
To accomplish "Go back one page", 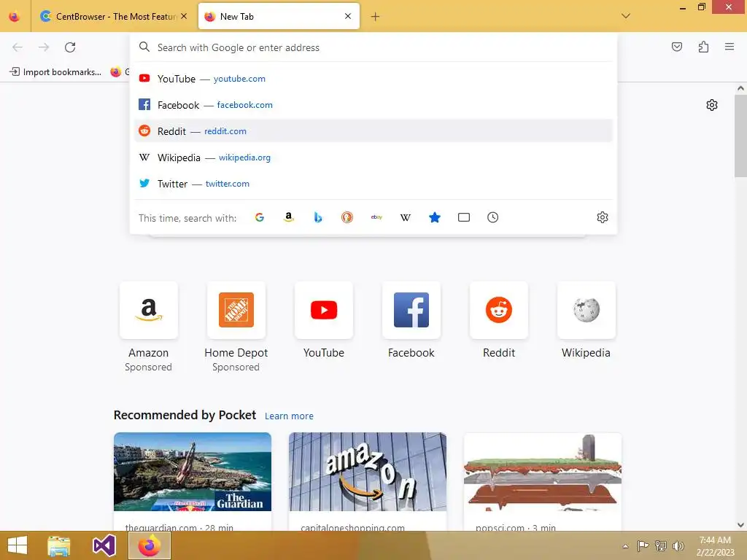I will pyautogui.click(x=18, y=47).
